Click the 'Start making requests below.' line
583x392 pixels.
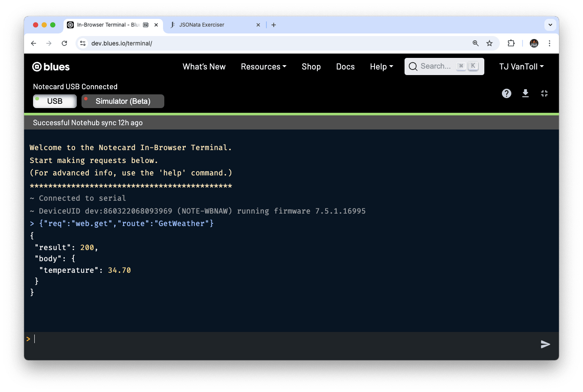[x=94, y=160]
